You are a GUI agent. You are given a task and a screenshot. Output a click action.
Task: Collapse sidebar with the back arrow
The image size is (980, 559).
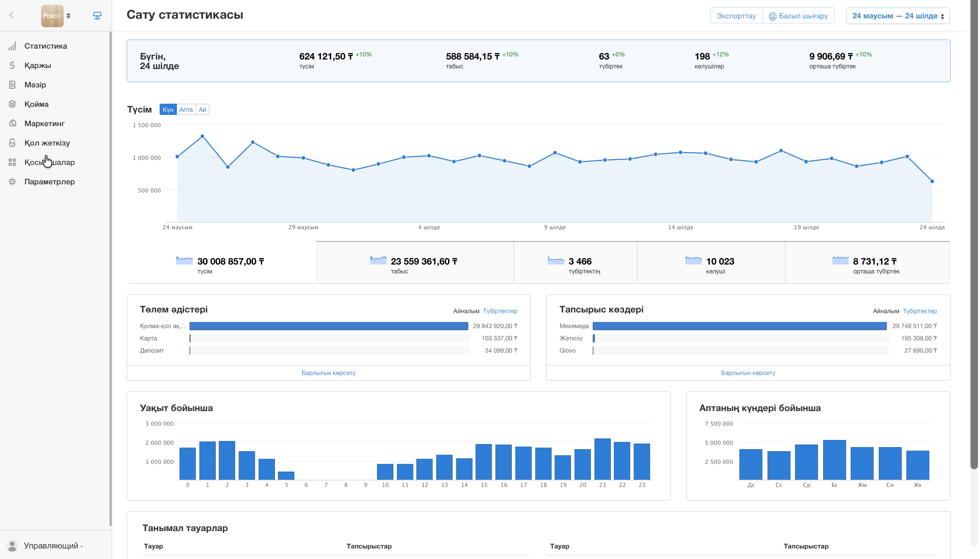(x=12, y=15)
